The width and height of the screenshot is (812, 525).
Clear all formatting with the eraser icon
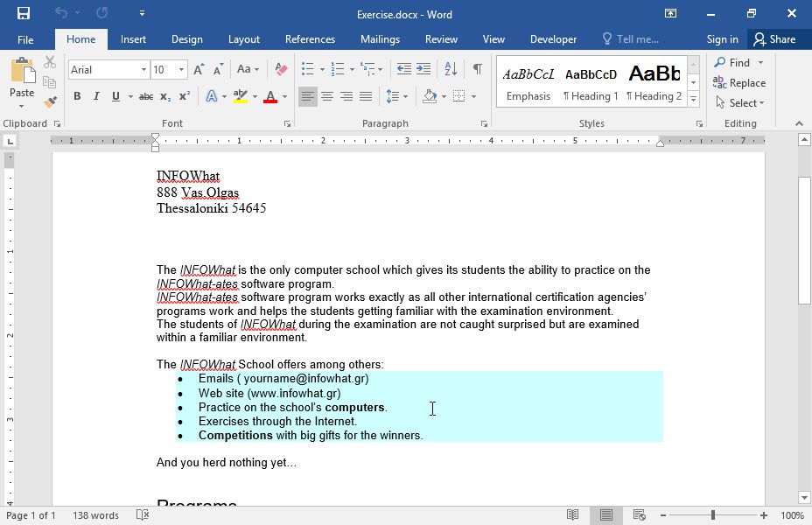(x=281, y=69)
